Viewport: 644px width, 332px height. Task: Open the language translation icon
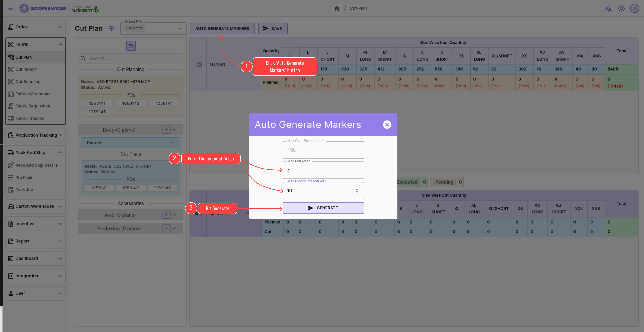click(x=608, y=8)
